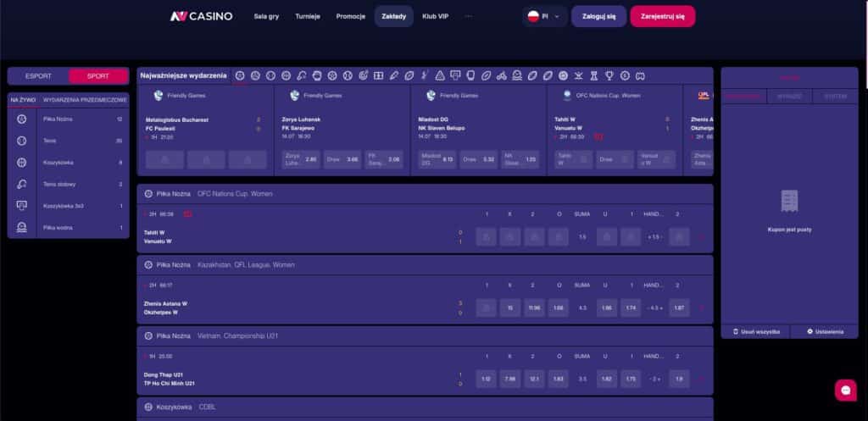Expand more markets for Dong Thap U21 match
868x421 pixels.
[701, 379]
